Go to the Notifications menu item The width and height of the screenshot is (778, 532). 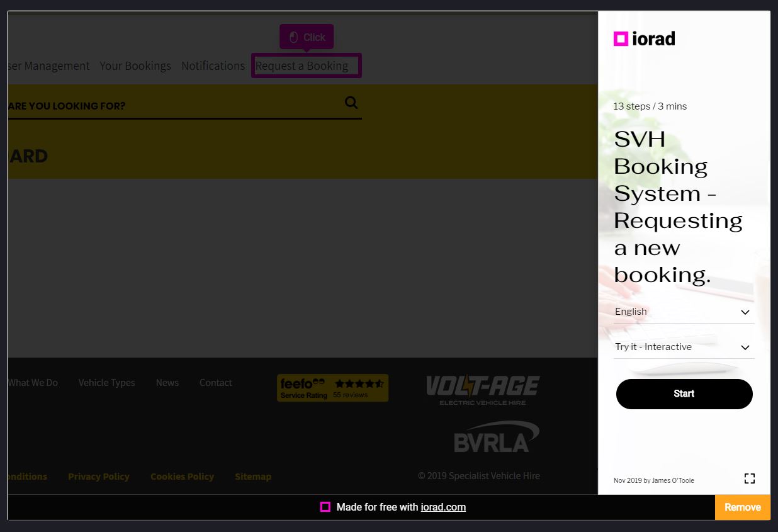click(x=213, y=65)
